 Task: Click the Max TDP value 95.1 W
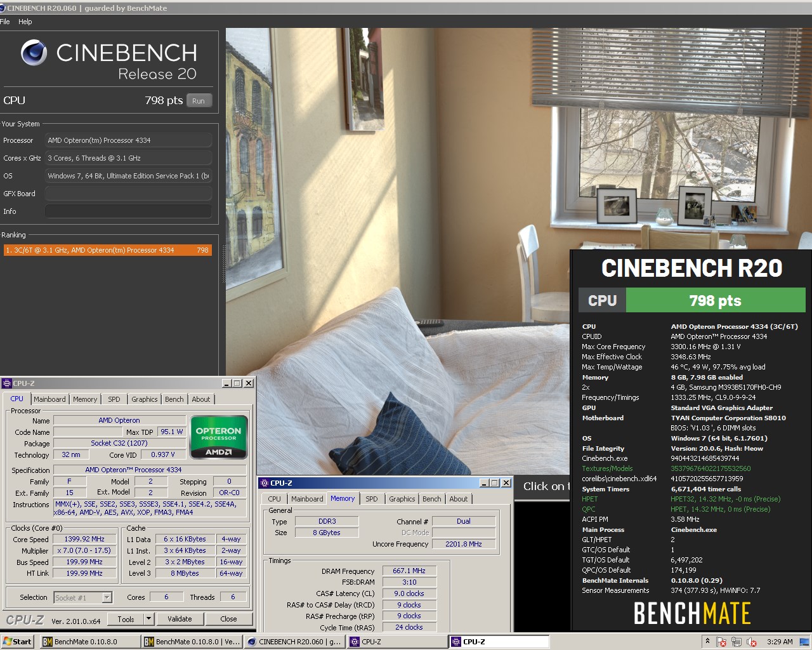click(172, 432)
